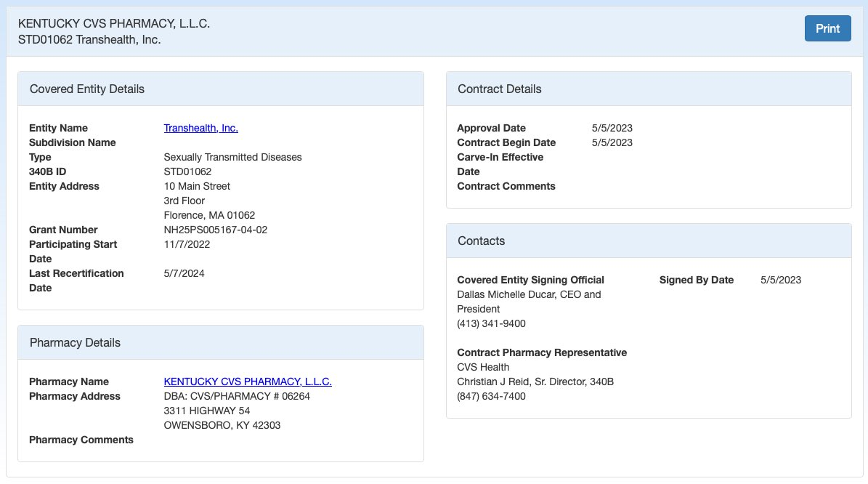Click the address line 3rd Floor
This screenshot has height=484, width=868.
(x=184, y=201)
